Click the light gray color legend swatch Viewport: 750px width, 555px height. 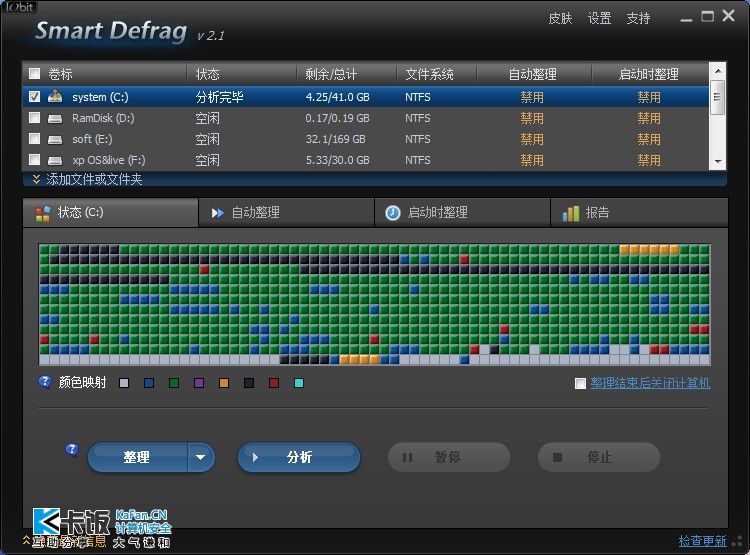point(124,383)
